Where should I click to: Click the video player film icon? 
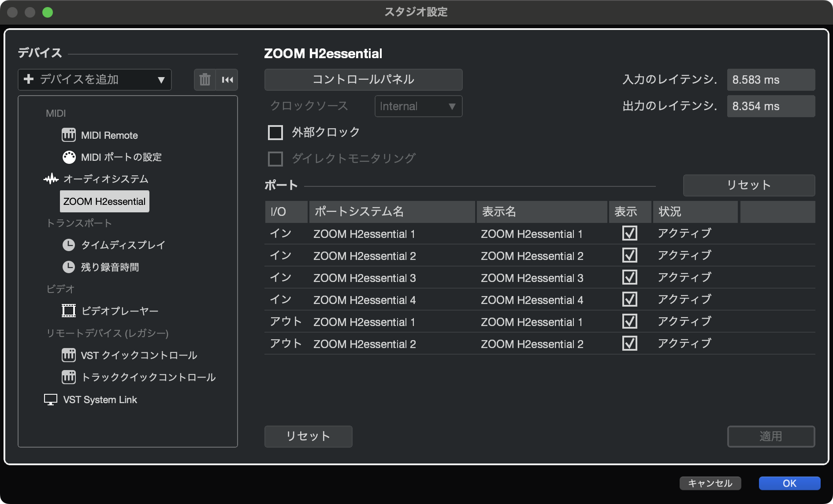tap(69, 311)
